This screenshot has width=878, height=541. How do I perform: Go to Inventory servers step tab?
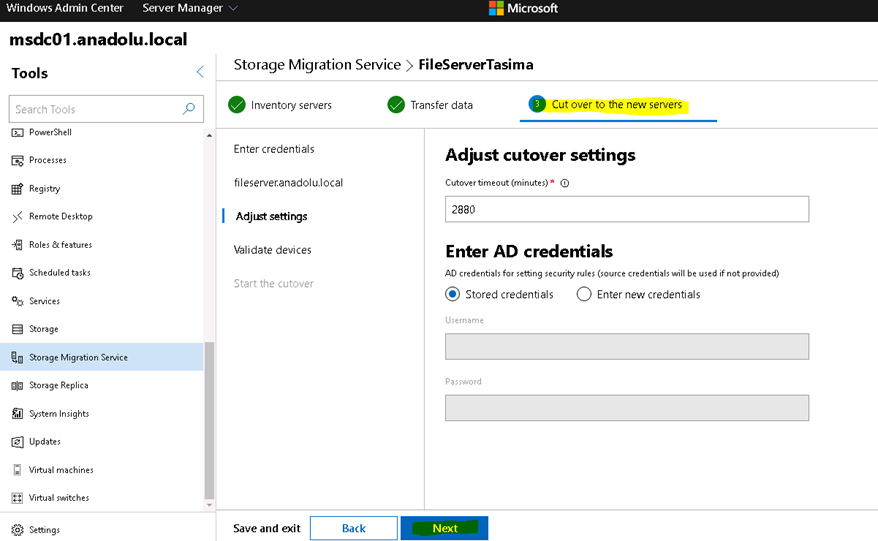click(281, 105)
